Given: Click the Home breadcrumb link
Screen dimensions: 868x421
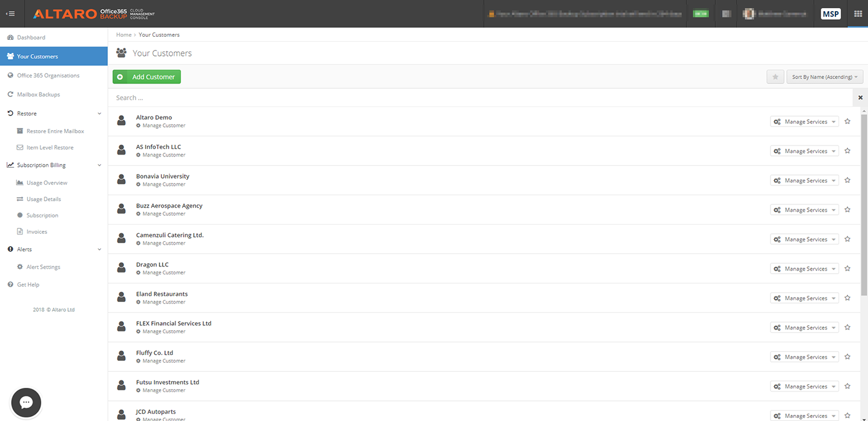Looking at the screenshot, I should [124, 35].
